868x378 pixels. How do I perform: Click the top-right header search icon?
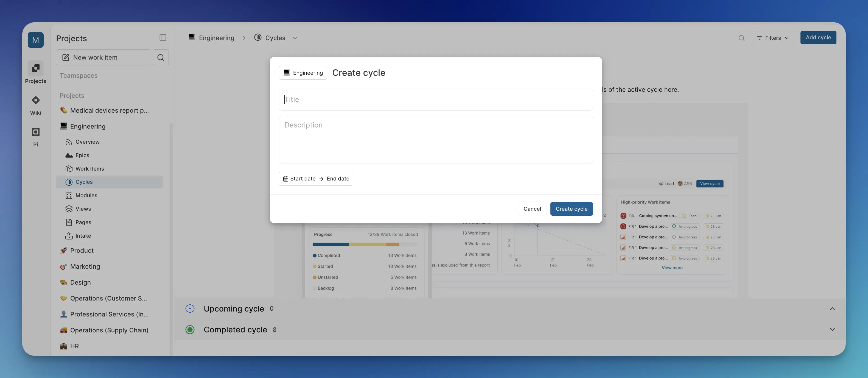pyautogui.click(x=741, y=38)
